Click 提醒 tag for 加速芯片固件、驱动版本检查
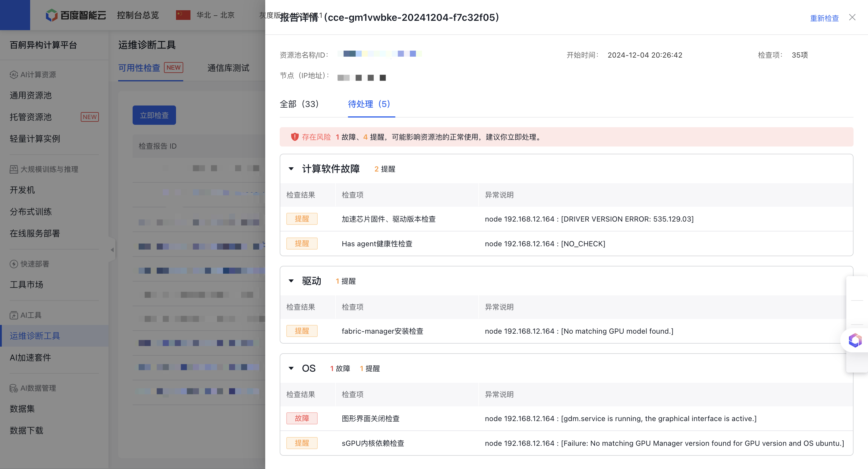The image size is (868, 469). click(x=302, y=219)
